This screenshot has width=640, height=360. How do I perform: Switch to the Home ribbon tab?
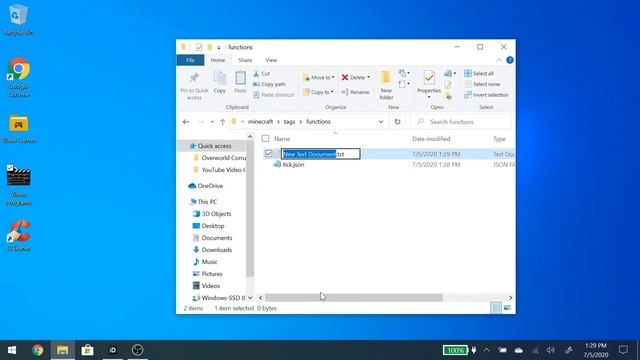pos(218,60)
